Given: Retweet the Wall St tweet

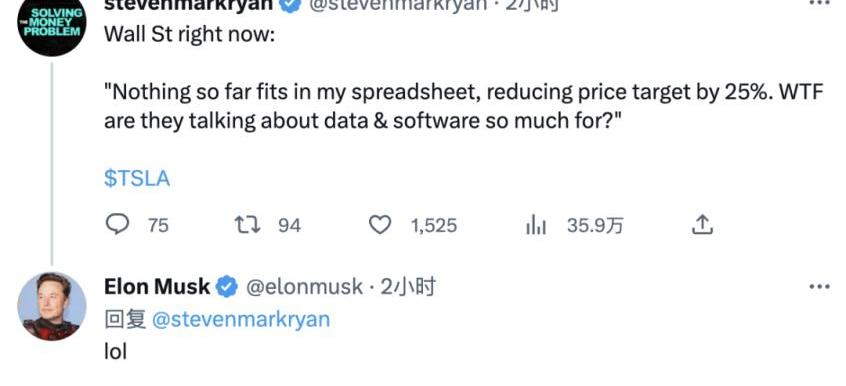Looking at the screenshot, I should [x=248, y=225].
